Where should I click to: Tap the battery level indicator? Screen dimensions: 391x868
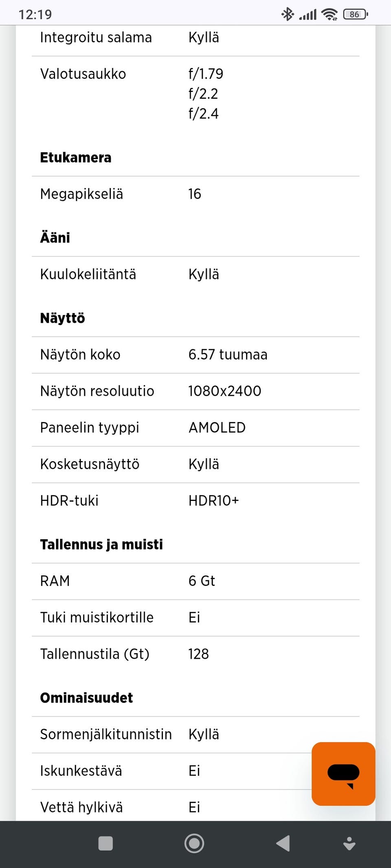[x=355, y=14]
